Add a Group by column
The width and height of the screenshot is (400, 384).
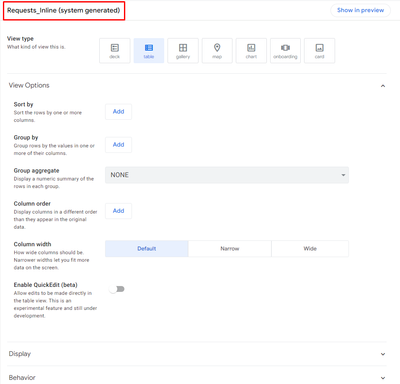pos(118,145)
